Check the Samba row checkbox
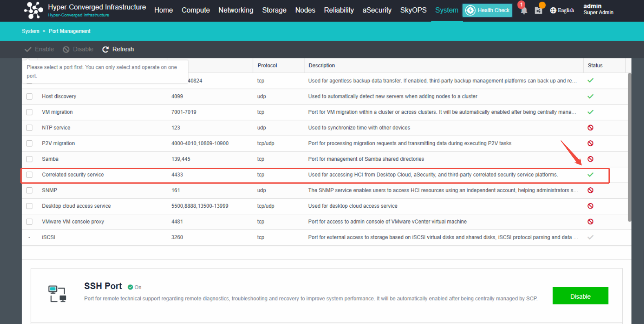Image resolution: width=644 pixels, height=324 pixels. 29,159
